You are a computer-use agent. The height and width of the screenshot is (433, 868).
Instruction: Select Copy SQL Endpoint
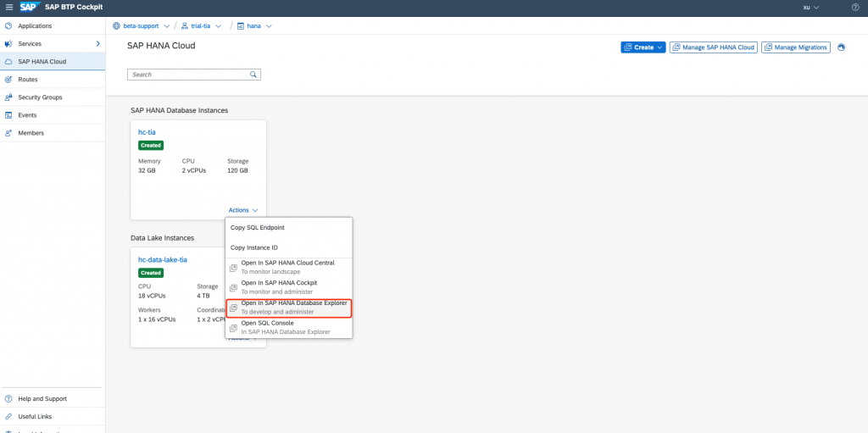click(x=288, y=228)
